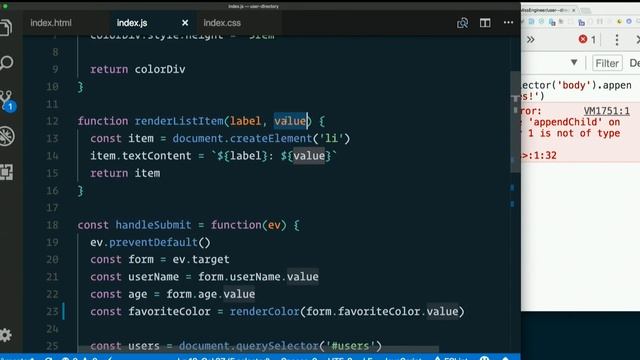This screenshot has width=640, height=360.
Task: Click querySelector on line 25
Action: point(277,346)
